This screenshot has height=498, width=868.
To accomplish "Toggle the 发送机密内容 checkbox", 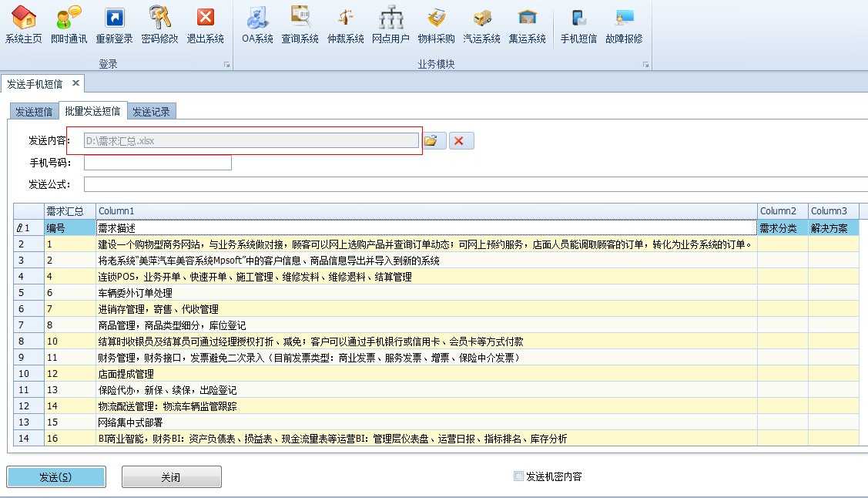I will tap(518, 476).
